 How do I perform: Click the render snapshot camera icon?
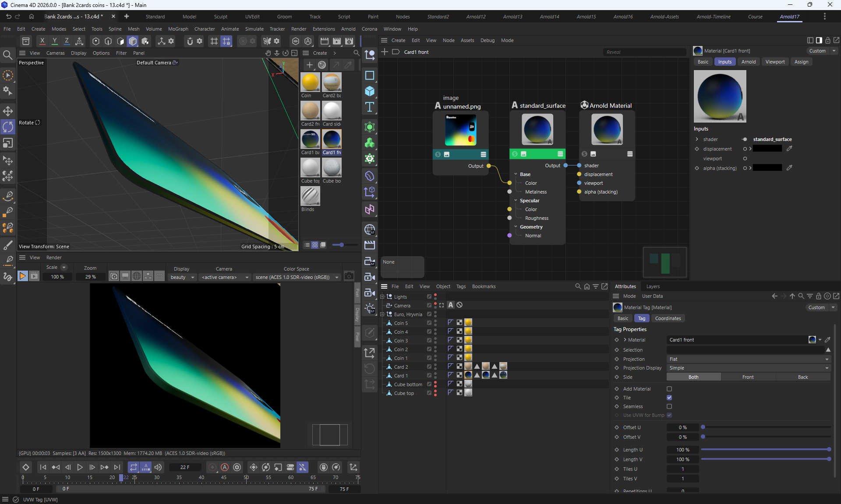(349, 276)
